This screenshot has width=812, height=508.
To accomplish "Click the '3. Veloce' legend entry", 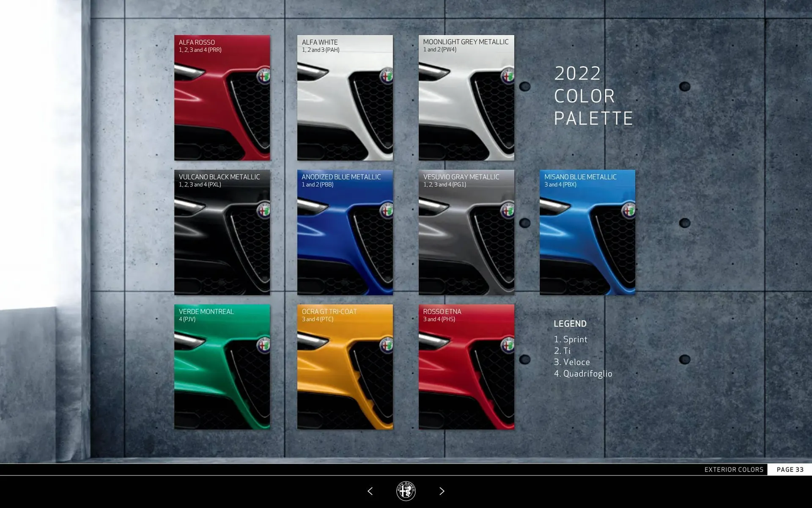I will pos(572,362).
